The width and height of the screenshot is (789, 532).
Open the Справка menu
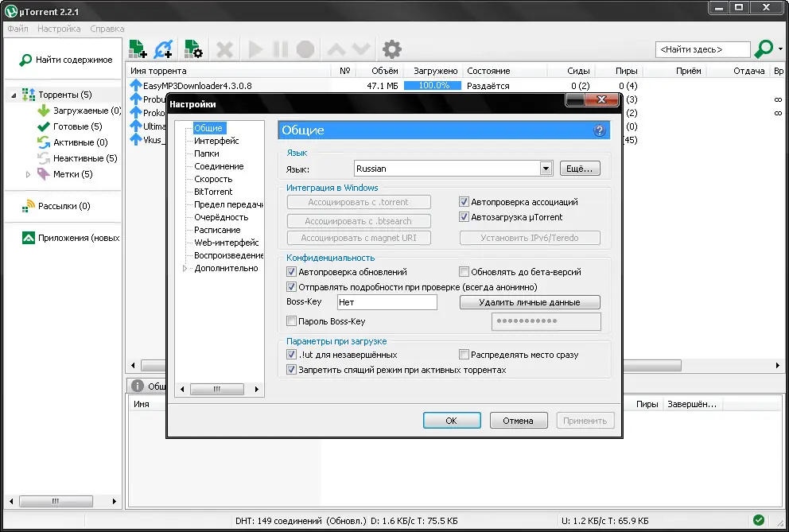pos(107,28)
